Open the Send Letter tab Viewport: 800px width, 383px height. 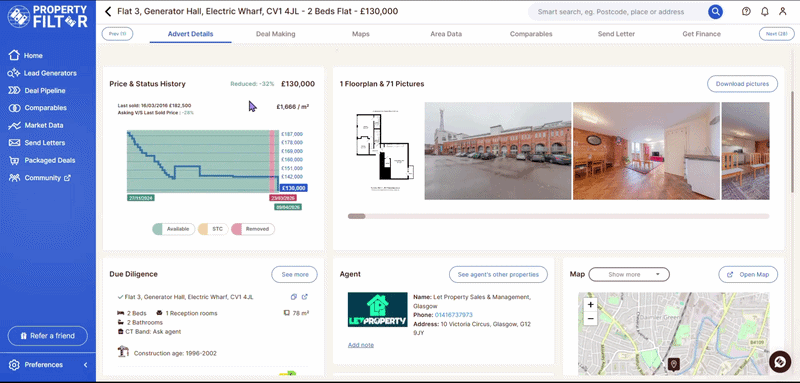click(616, 34)
